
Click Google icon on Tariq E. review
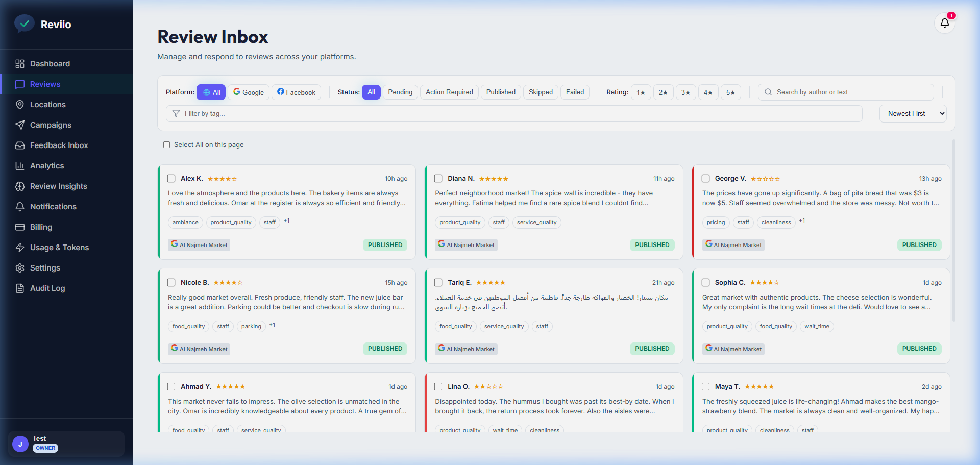pyautogui.click(x=442, y=348)
